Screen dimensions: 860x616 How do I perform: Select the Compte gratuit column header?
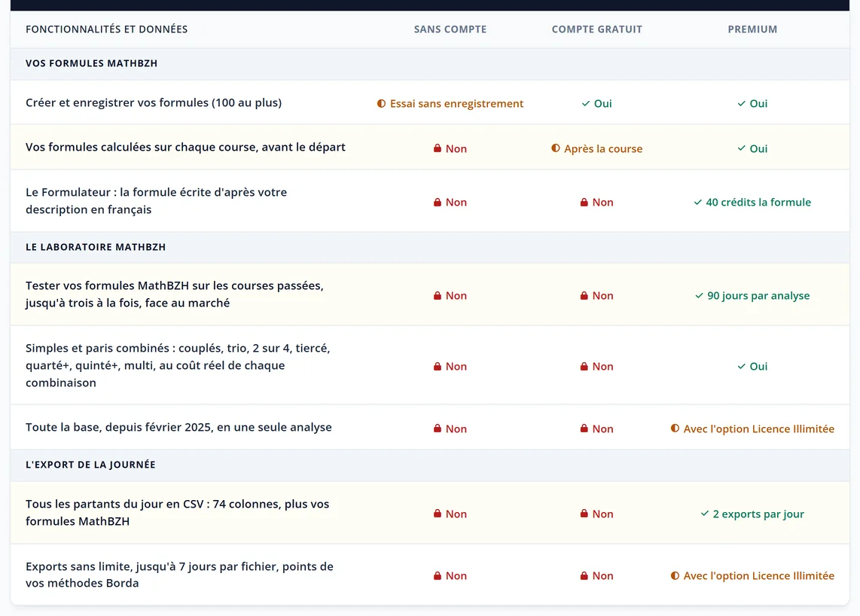click(596, 29)
